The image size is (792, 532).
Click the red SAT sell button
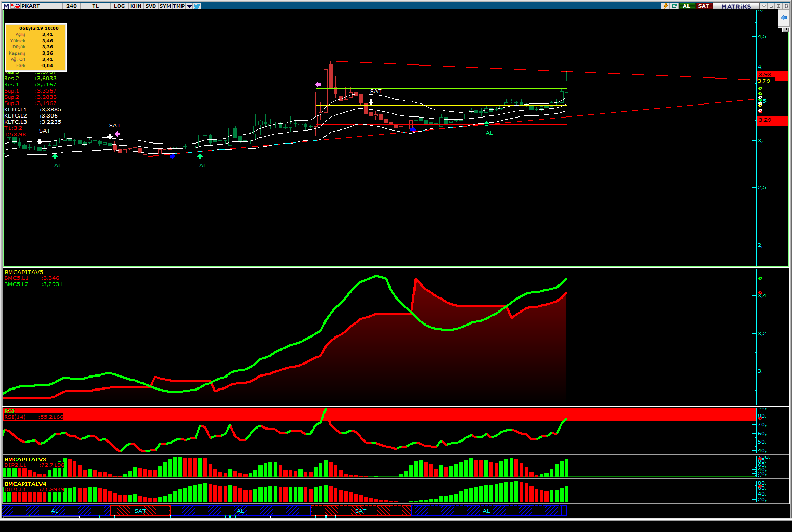click(x=703, y=6)
